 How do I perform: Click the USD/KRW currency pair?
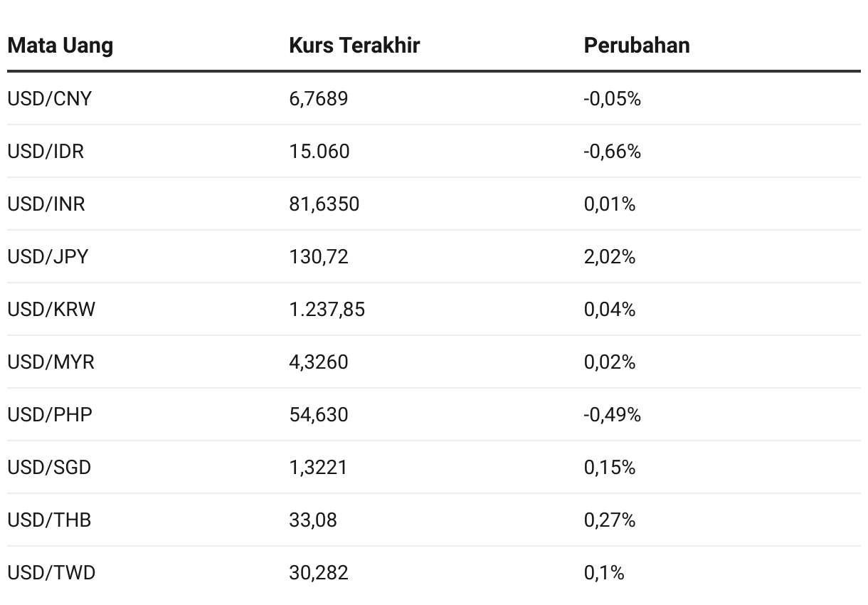(x=51, y=309)
